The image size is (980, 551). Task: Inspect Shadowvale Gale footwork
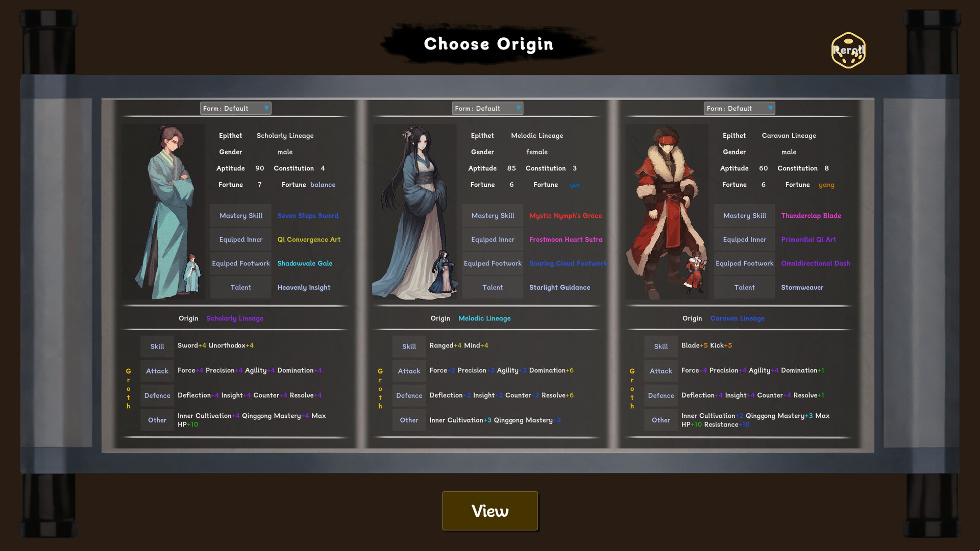305,263
